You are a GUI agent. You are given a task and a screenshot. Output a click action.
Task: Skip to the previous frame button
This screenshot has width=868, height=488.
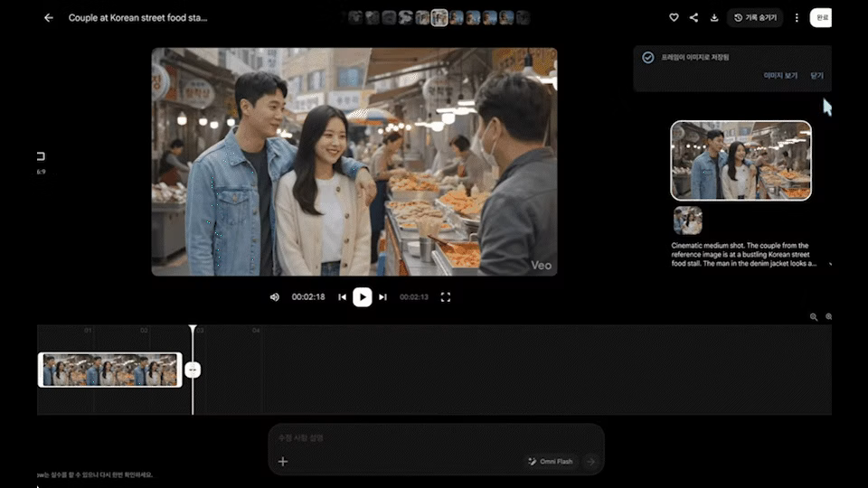[342, 297]
